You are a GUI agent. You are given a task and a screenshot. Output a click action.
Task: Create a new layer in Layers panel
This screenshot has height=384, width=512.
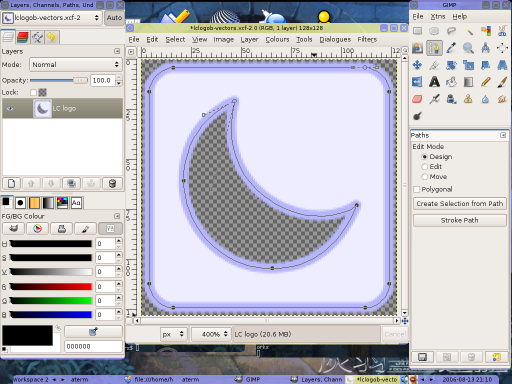pyautogui.click(x=11, y=184)
